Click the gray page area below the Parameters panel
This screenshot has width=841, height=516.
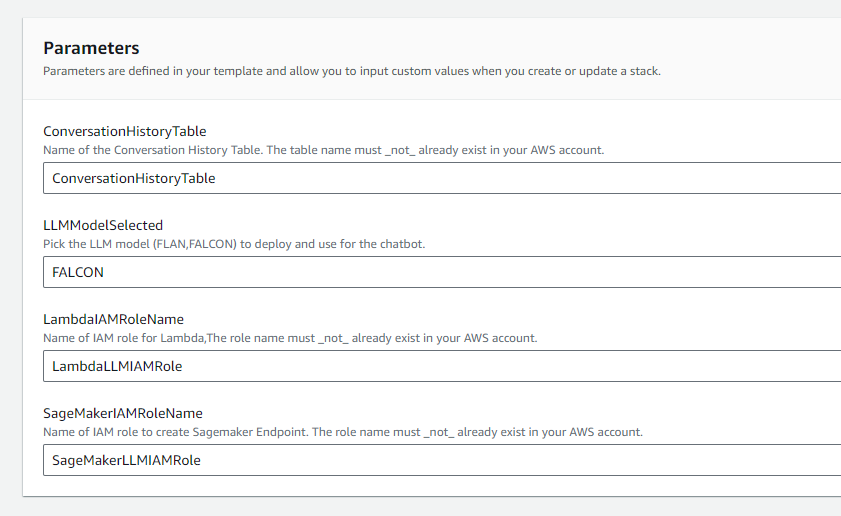pos(420,506)
